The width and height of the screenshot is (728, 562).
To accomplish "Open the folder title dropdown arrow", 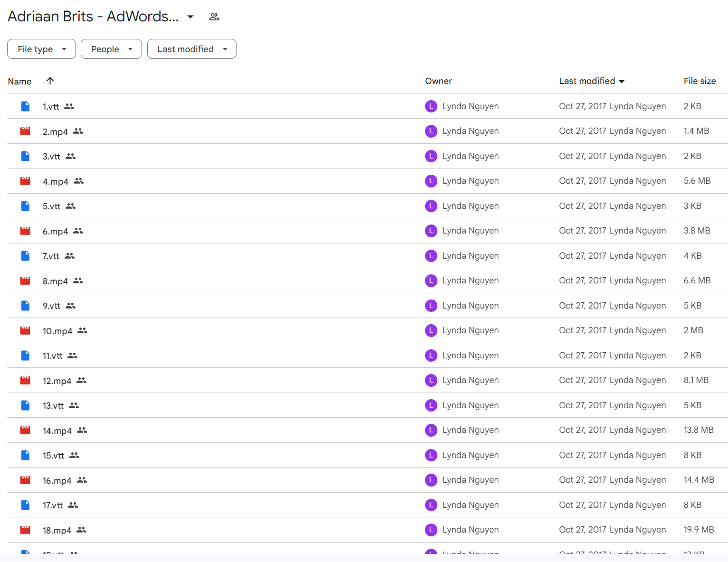I will click(190, 17).
